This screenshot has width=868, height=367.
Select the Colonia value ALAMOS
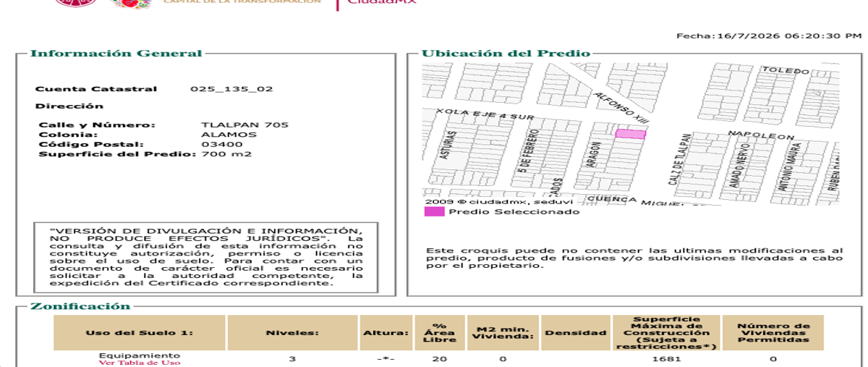[x=229, y=135]
